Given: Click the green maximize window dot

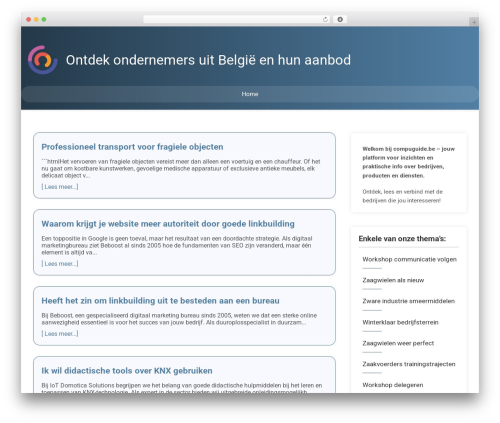Looking at the screenshot, I should pyautogui.click(x=44, y=19).
